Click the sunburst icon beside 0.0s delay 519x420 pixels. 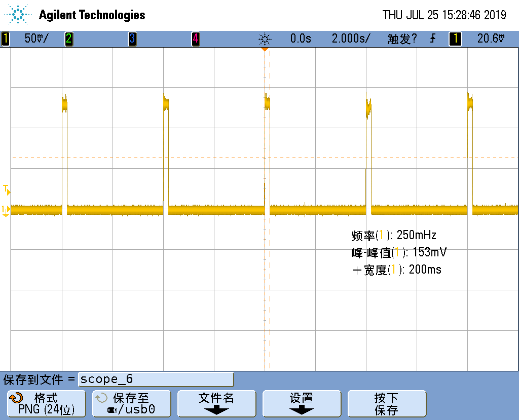point(265,39)
